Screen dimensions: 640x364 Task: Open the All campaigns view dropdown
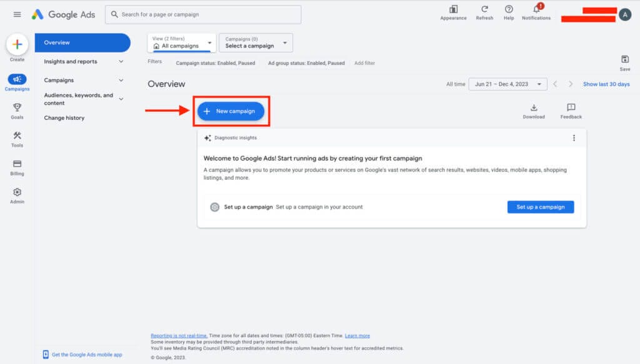pos(181,45)
